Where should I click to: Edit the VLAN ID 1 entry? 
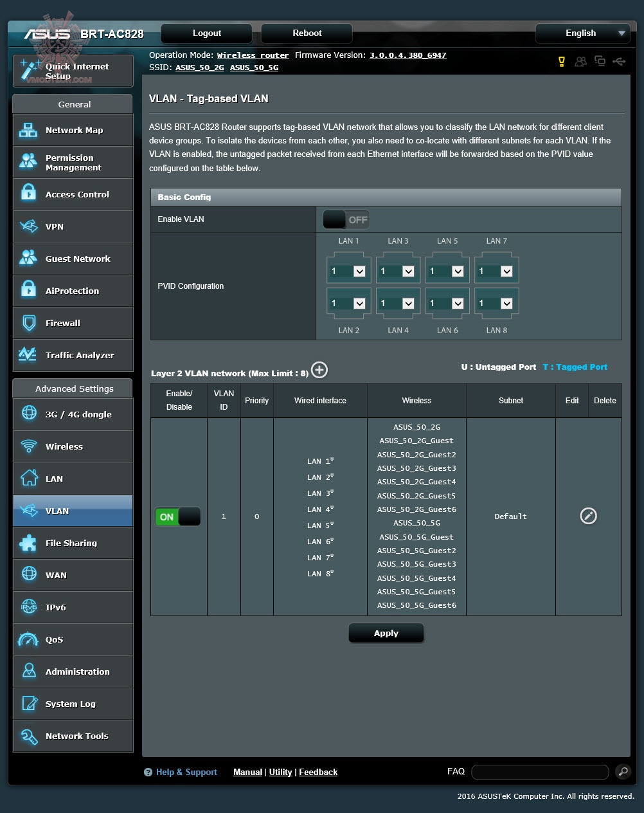[x=588, y=516]
